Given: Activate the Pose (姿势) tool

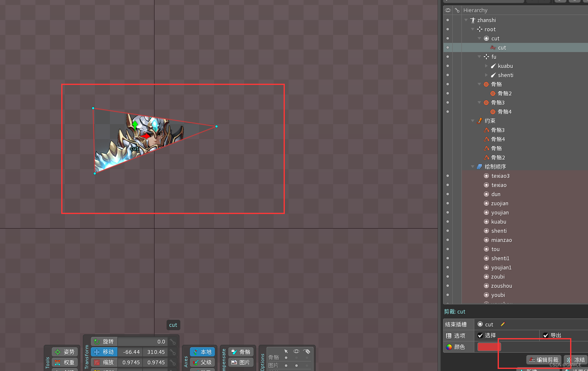Looking at the screenshot, I should click(x=65, y=352).
